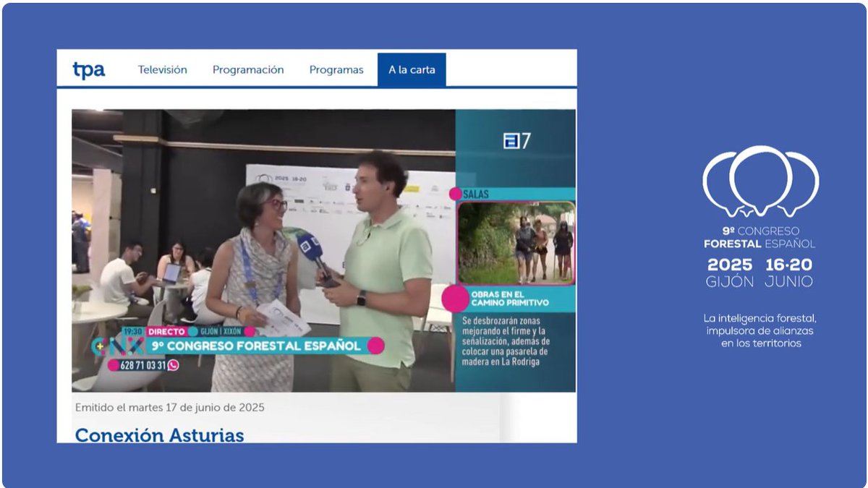Viewport: 868px width, 488px height.
Task: Click the WhatsApp icon next to 628 71 03 31
Action: click(173, 365)
